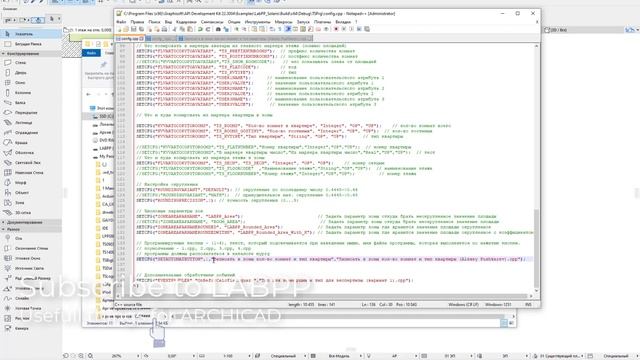The height and width of the screenshot is (360, 640).
Task: Select the Ось (Grid Element) tool
Action: tap(31, 238)
